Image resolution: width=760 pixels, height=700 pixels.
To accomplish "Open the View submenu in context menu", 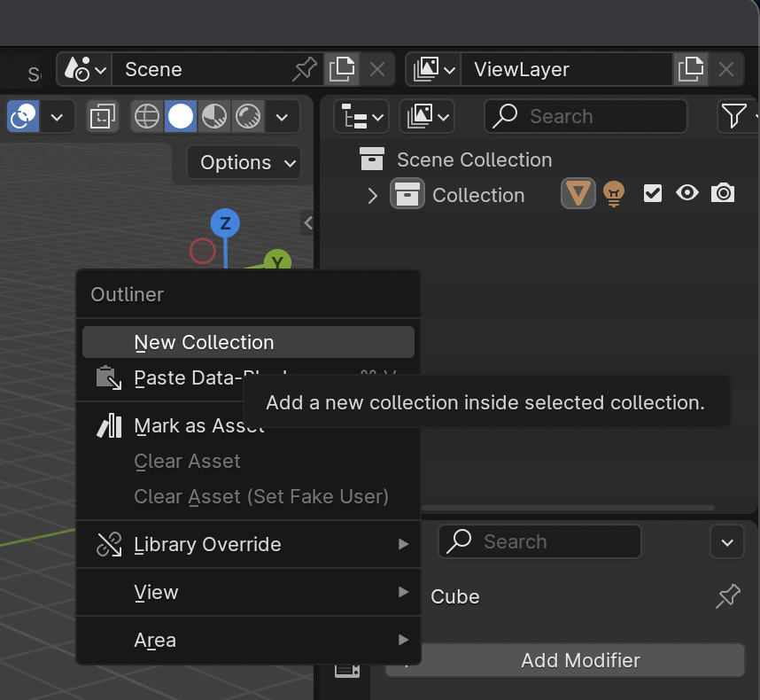I will (248, 593).
